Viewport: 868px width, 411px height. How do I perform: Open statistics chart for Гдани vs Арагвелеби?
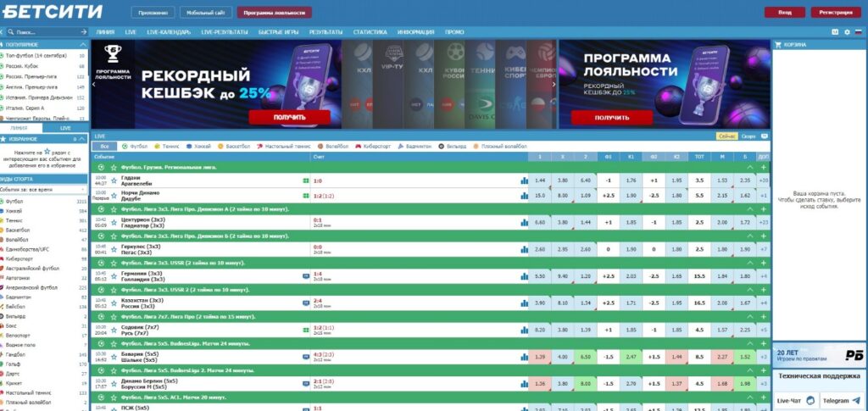coord(524,181)
